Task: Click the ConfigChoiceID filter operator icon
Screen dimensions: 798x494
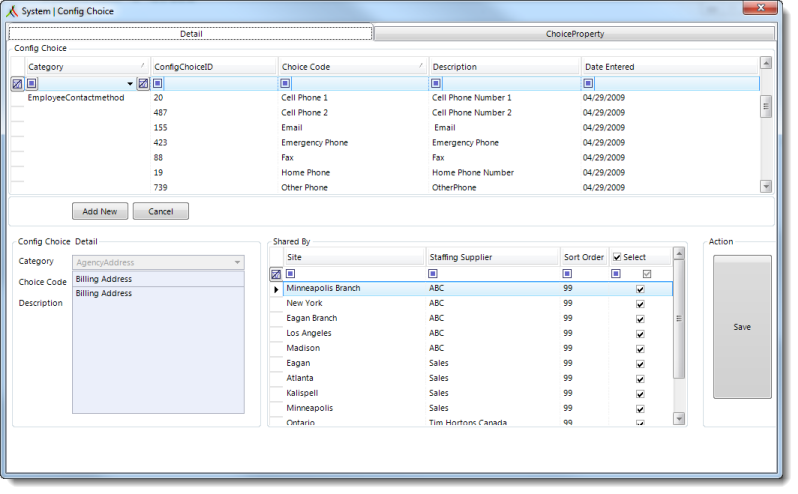Action: [158, 84]
